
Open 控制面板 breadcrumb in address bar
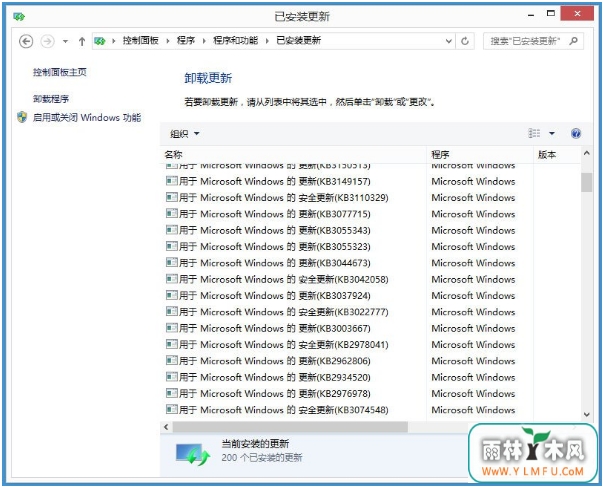pos(141,40)
